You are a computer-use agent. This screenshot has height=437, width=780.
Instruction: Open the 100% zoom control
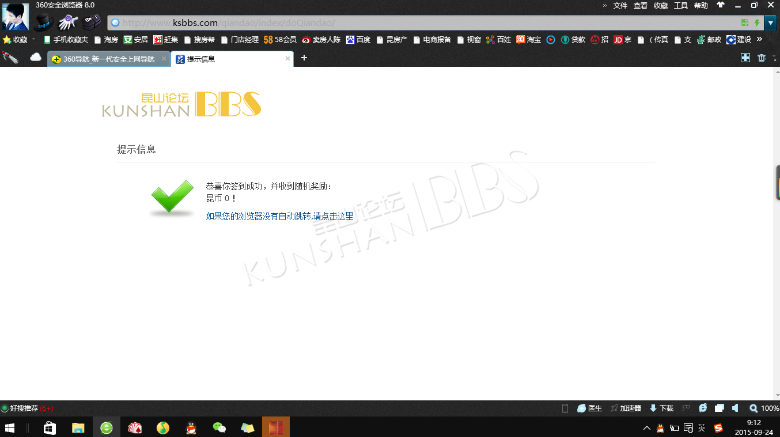tap(765, 408)
